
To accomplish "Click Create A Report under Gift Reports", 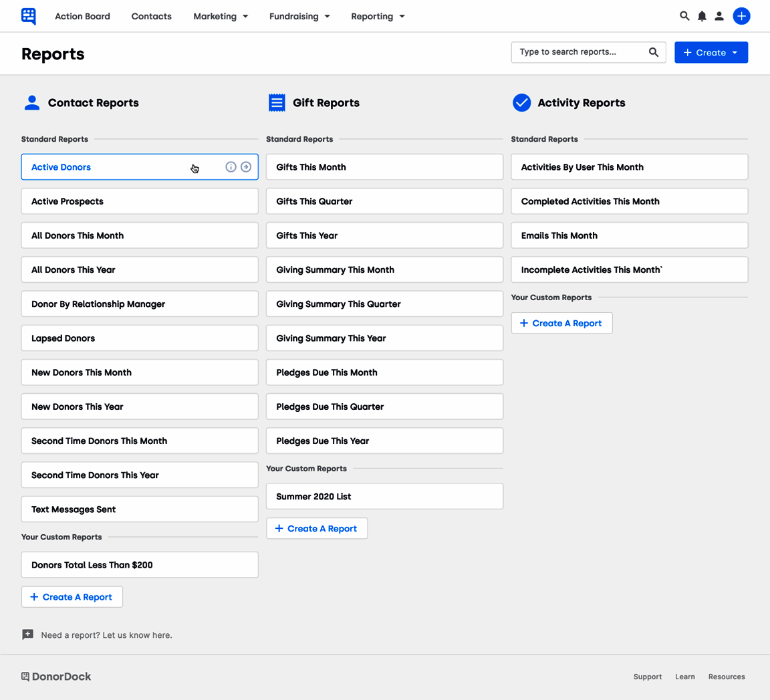I will coord(317,529).
